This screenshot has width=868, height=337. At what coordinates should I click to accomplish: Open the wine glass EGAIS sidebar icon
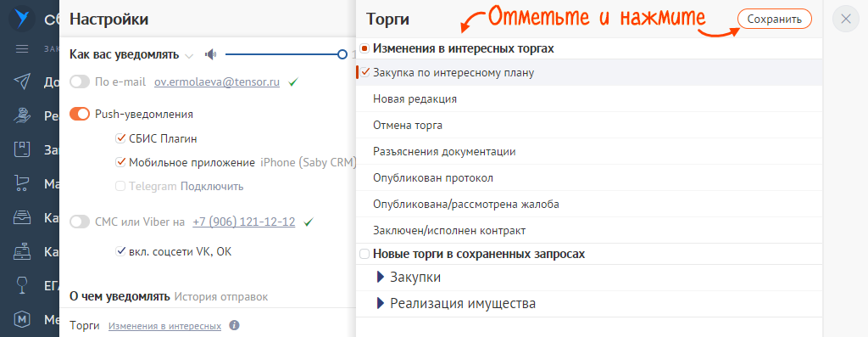(x=22, y=286)
